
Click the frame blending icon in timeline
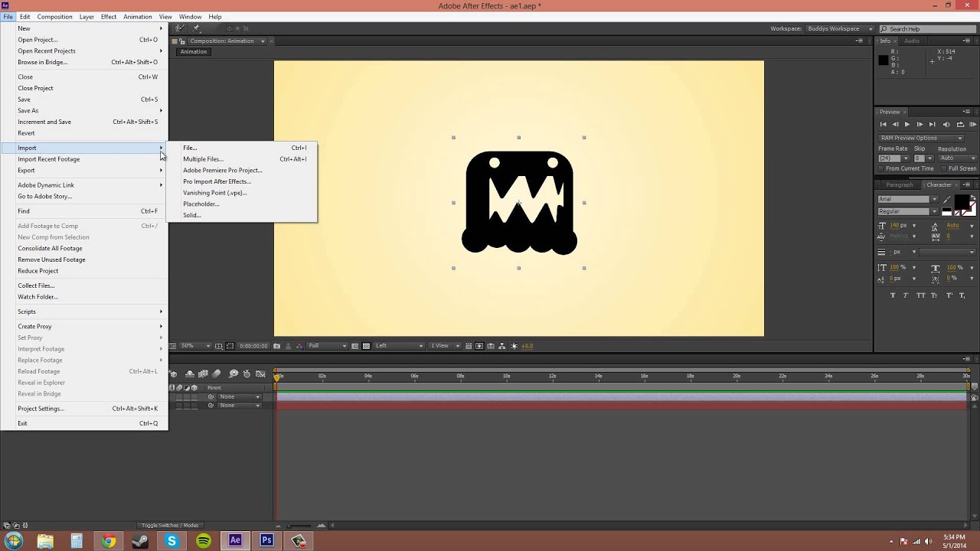203,373
